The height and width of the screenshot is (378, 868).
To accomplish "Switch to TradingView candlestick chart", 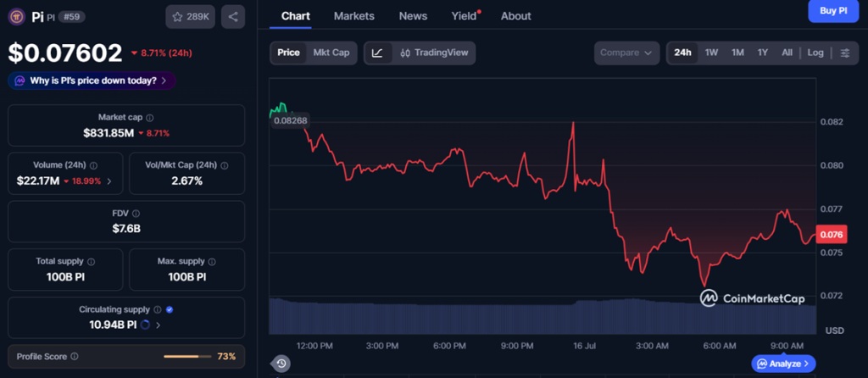I will click(433, 53).
